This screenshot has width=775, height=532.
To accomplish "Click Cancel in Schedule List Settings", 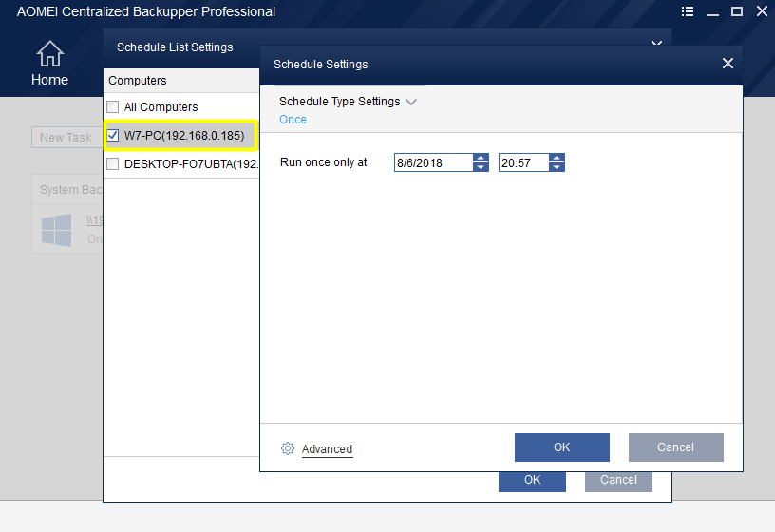I will point(618,482).
